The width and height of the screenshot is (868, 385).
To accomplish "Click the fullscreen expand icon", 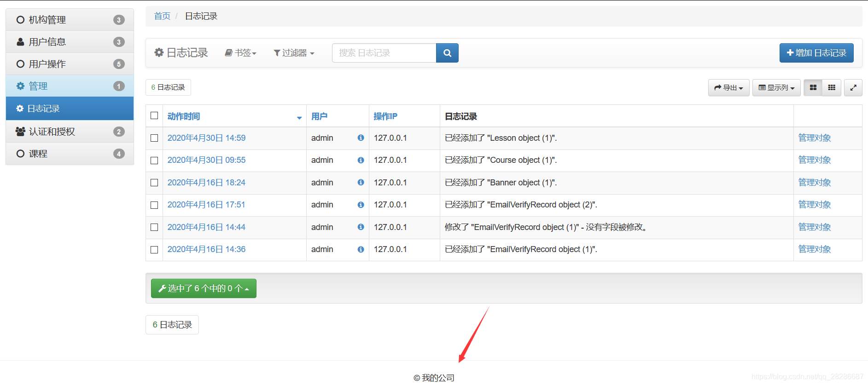I will (x=853, y=87).
